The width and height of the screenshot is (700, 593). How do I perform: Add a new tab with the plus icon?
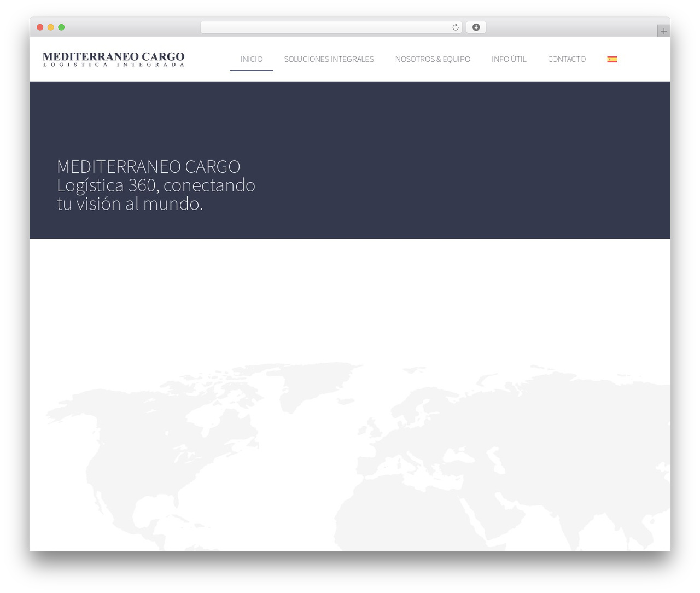click(663, 31)
